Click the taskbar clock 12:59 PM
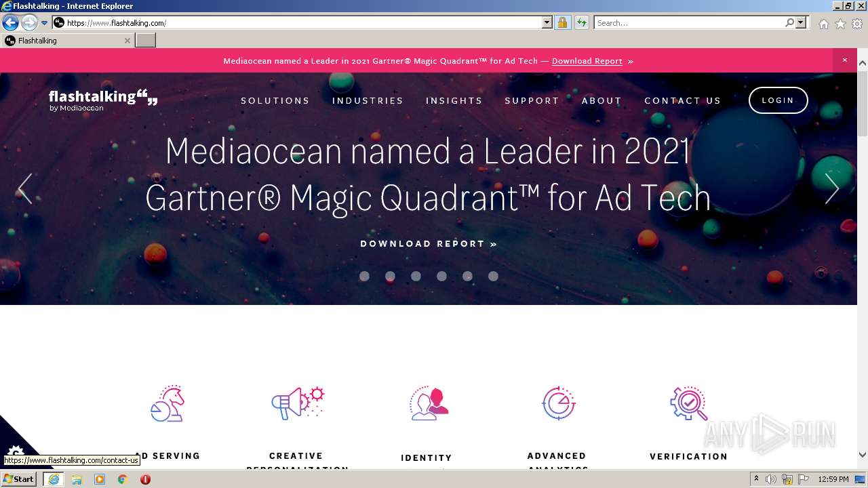The height and width of the screenshot is (488, 868). 833,479
